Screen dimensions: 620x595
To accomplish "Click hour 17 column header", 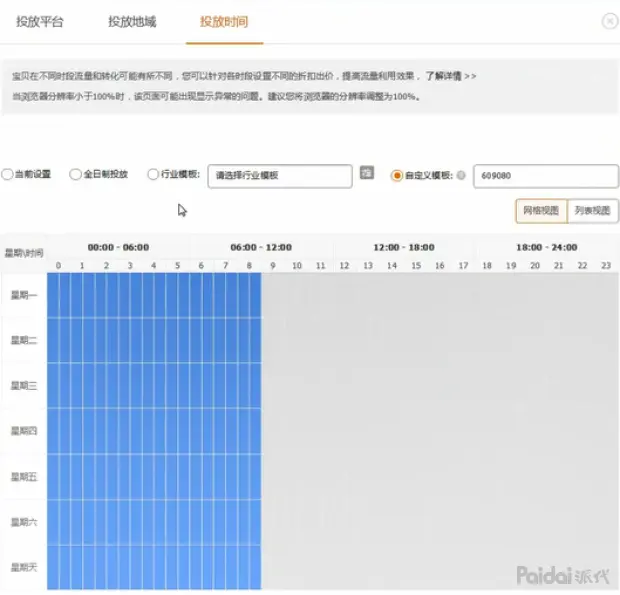I will (463, 266).
